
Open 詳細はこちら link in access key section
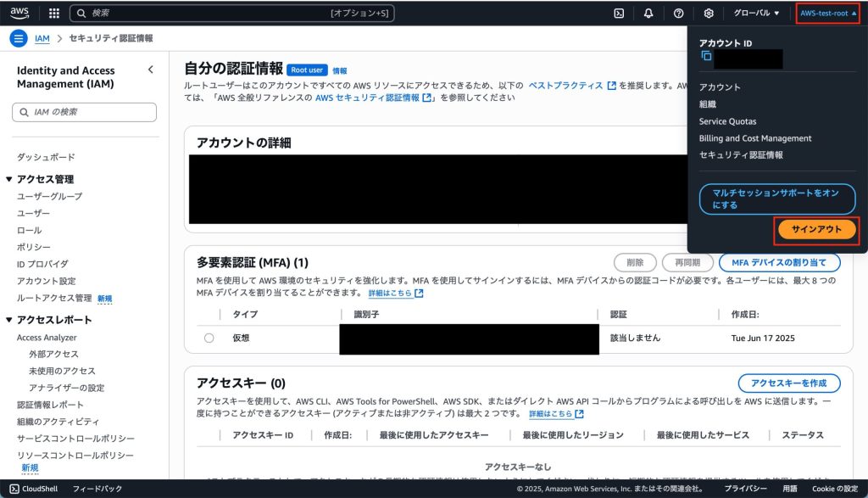[556, 414]
